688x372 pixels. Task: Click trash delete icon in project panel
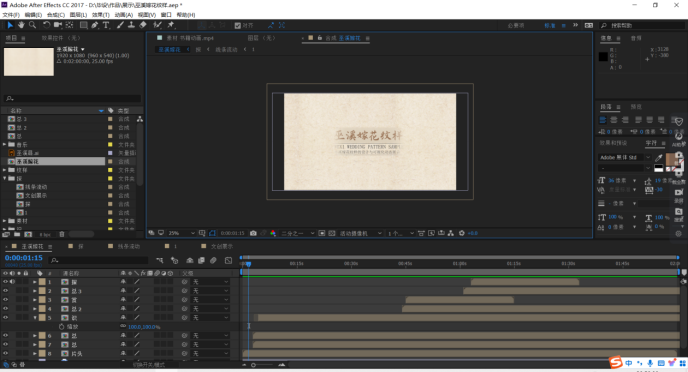[x=62, y=234]
